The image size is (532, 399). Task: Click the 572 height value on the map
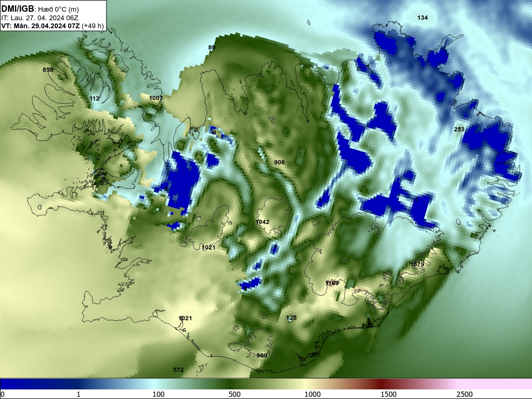[x=178, y=370]
